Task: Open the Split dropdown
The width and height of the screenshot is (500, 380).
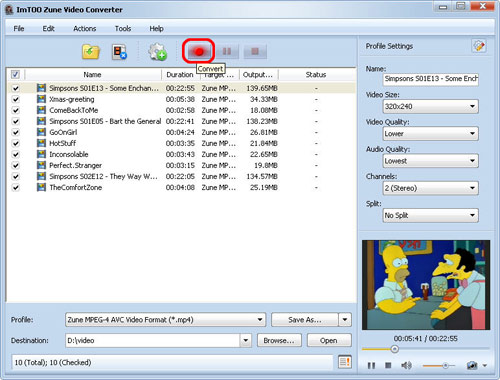Action: [x=431, y=215]
